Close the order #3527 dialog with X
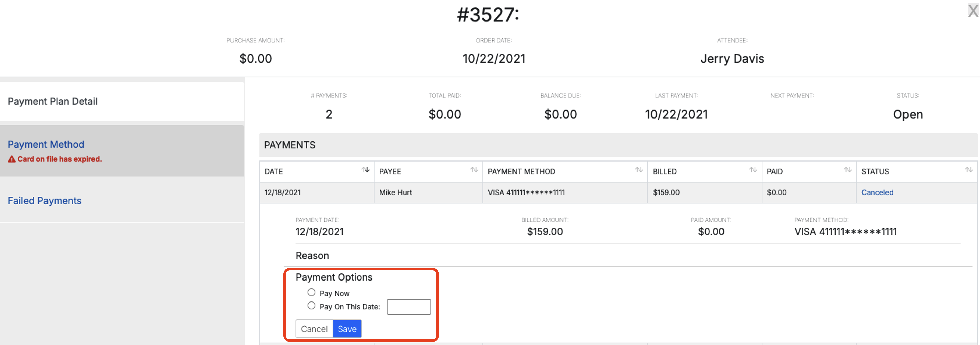 (973, 11)
